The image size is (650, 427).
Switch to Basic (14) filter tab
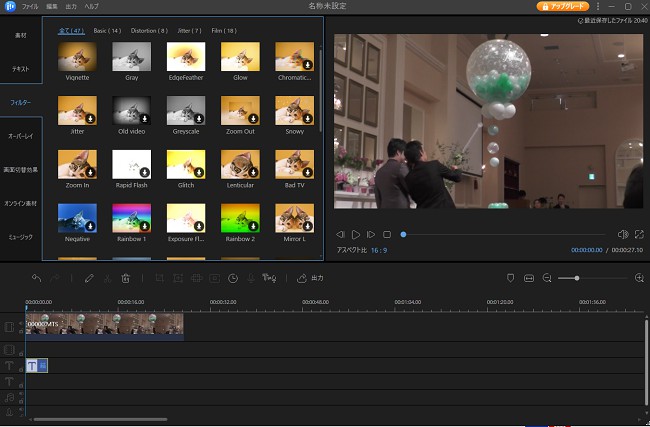tap(107, 31)
